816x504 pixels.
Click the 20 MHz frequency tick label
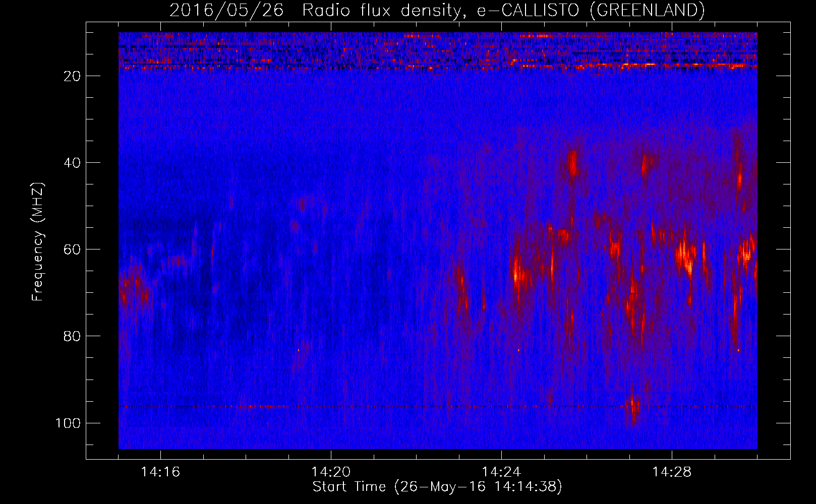(x=72, y=76)
